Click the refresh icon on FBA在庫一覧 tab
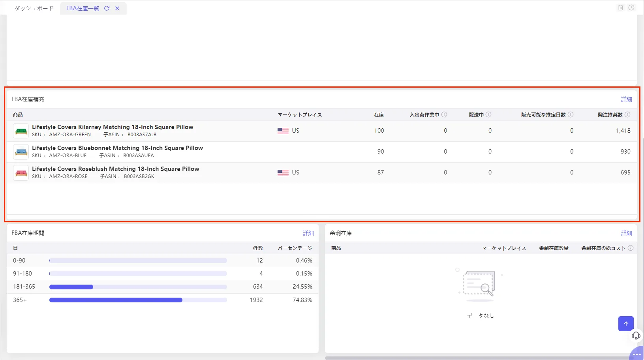The width and height of the screenshot is (644, 360). pos(107,8)
